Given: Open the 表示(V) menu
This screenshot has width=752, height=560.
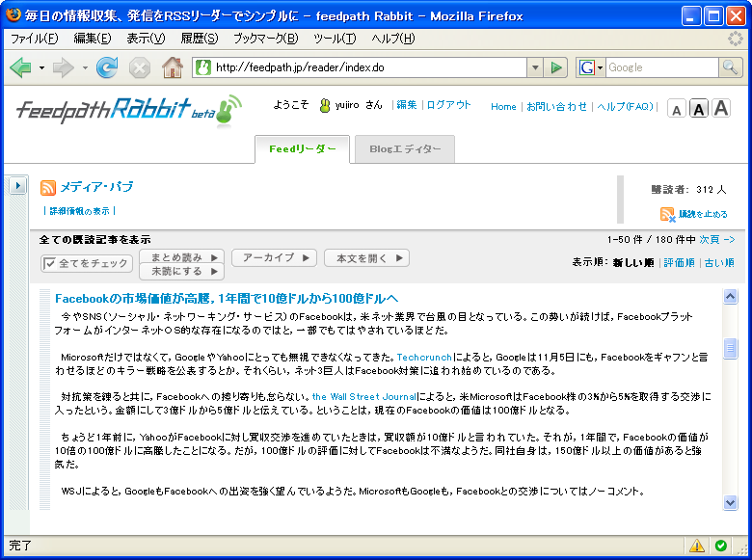Looking at the screenshot, I should click(146, 39).
